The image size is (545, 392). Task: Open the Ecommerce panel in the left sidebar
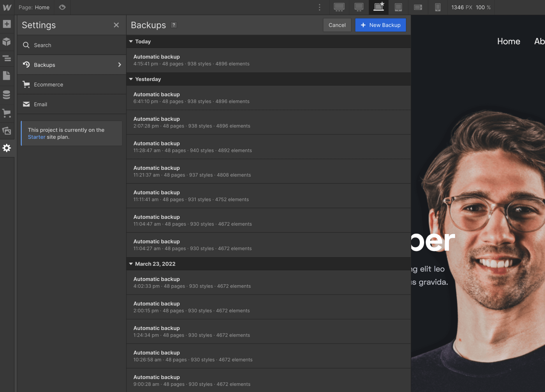(x=7, y=113)
